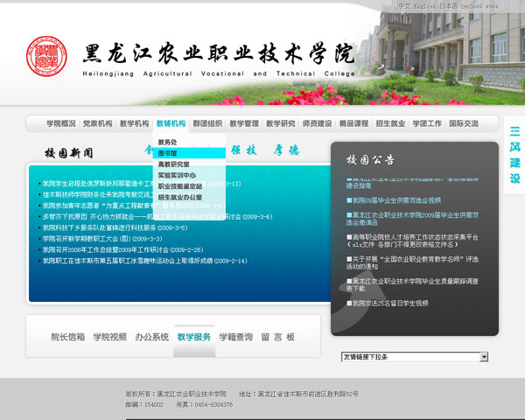The image size is (525, 420).
Task: Select 高教研究室 in the dropdown menu
Action: [174, 164]
